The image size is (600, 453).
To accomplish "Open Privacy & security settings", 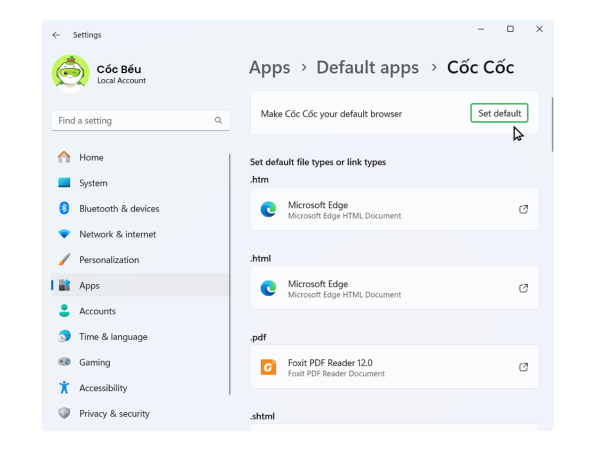I will click(x=140, y=414).
